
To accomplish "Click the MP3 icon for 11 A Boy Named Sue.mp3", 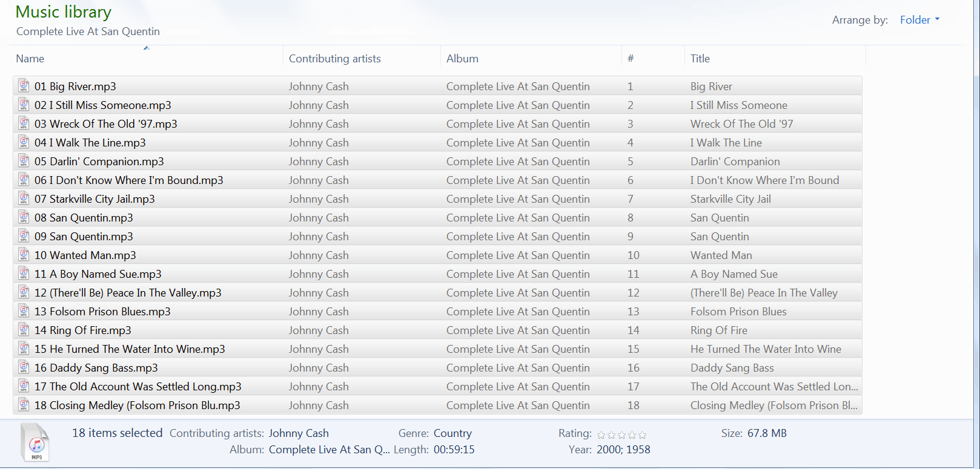I will click(24, 274).
